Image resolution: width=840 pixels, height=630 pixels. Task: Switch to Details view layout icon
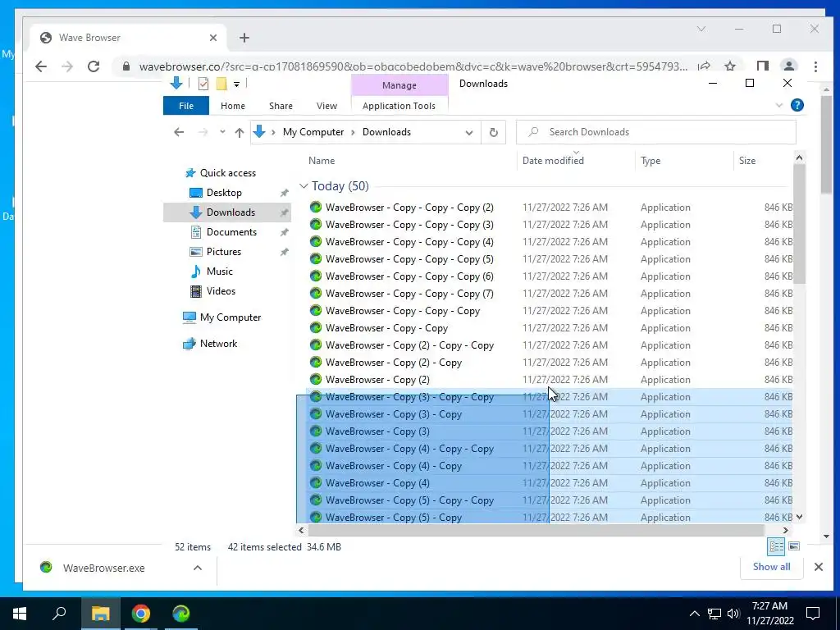point(776,546)
